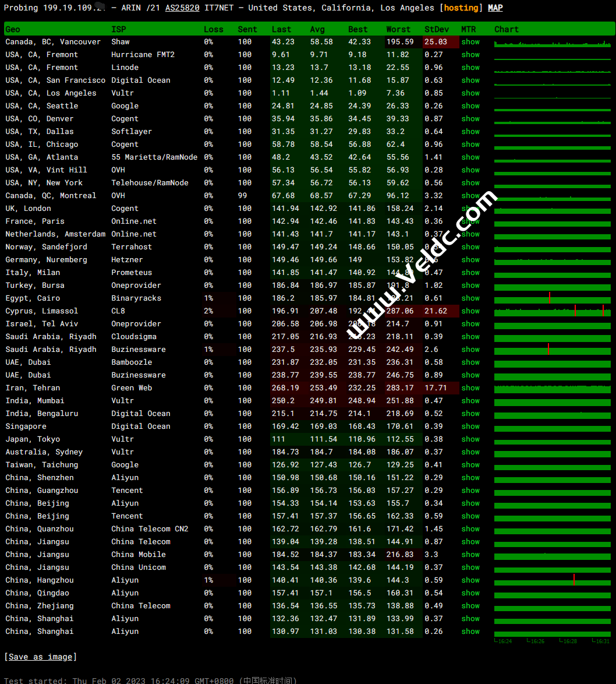This screenshot has width=616, height=684.
Task: Select Worst value 287.06 for Cyprus
Action: (400, 311)
